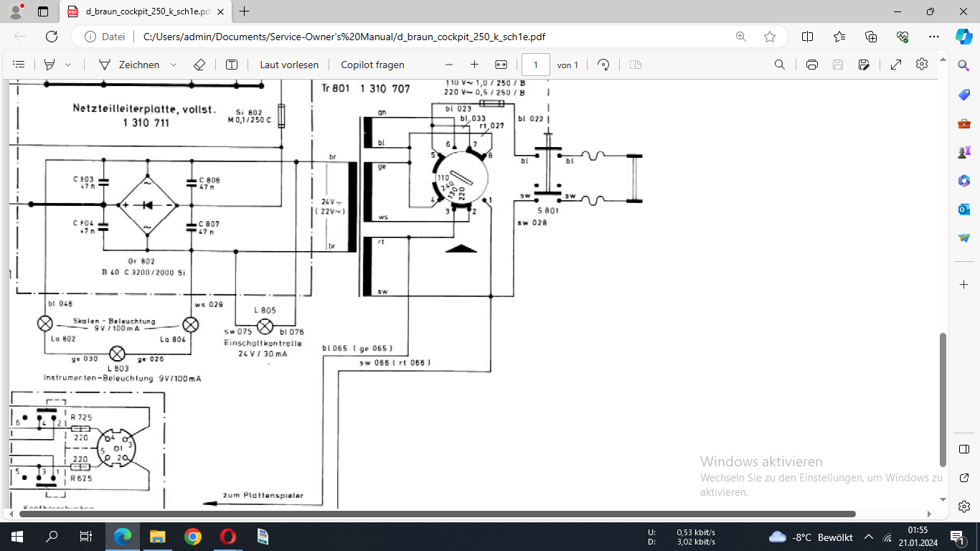
Task: Open sidebar search
Action: click(x=963, y=65)
